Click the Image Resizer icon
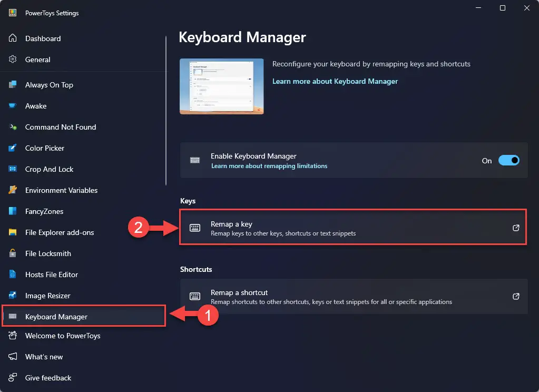539x392 pixels. tap(13, 296)
